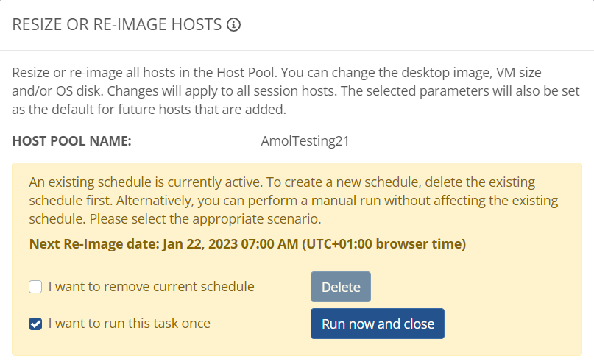Image resolution: width=594 pixels, height=364 pixels.
Task: Click the 'I want to remove current schedule' label
Action: 151,287
